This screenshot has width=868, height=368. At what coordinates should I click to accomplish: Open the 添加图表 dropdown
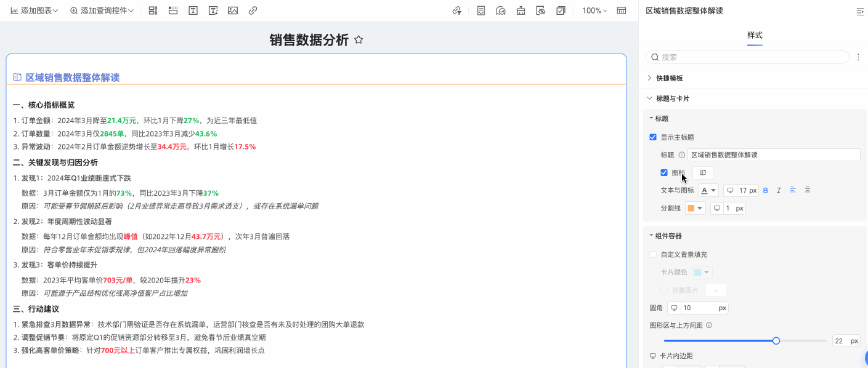tap(34, 10)
